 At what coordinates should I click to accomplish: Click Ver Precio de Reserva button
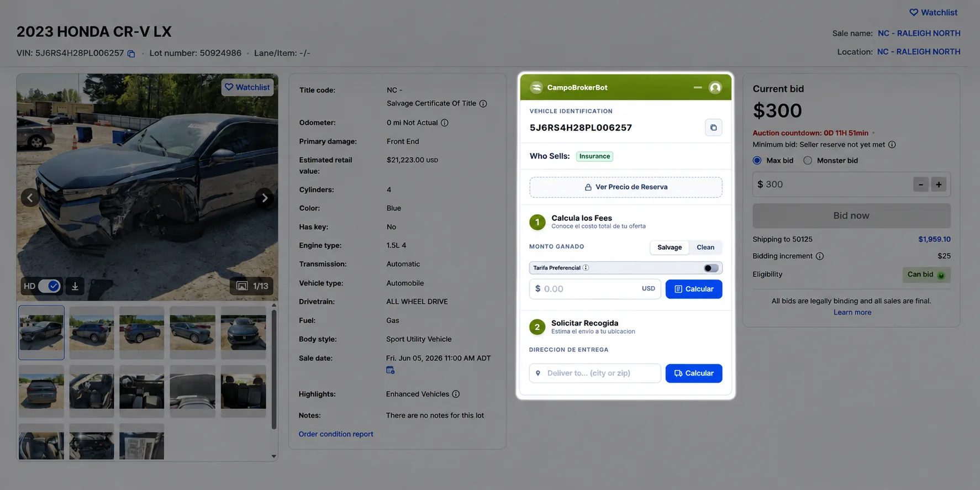point(626,187)
